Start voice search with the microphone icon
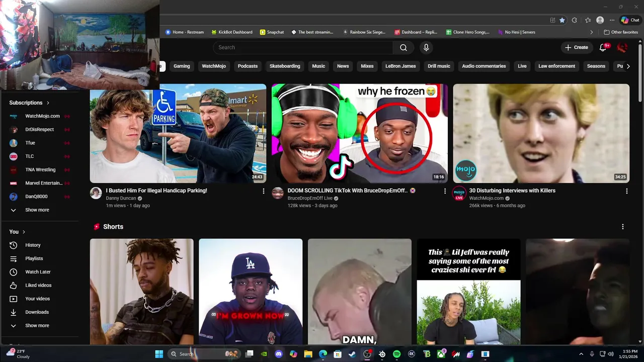This screenshot has width=644, height=362. [x=426, y=47]
